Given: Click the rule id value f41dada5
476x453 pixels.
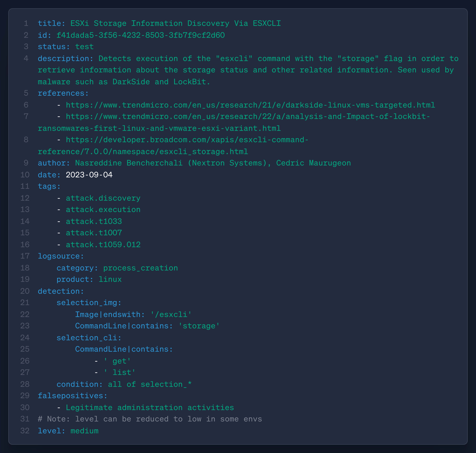Looking at the screenshot, I should [140, 35].
